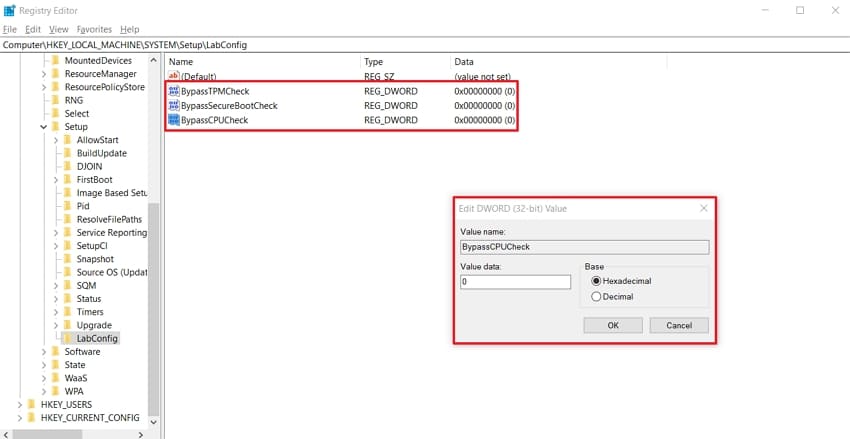Click the Registry Editor app icon in title bar
Screen dimensions: 850x439
point(9,10)
